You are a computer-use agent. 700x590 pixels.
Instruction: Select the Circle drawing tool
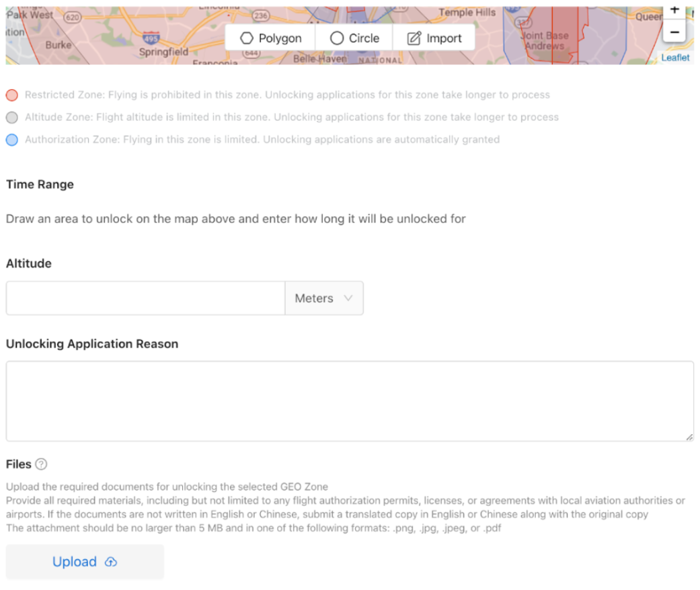[x=354, y=38]
